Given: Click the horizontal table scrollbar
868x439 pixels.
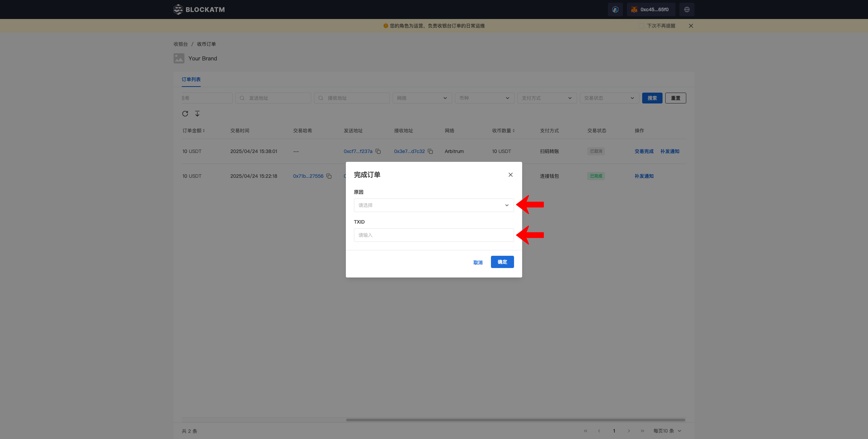Looking at the screenshot, I should pyautogui.click(x=515, y=420).
